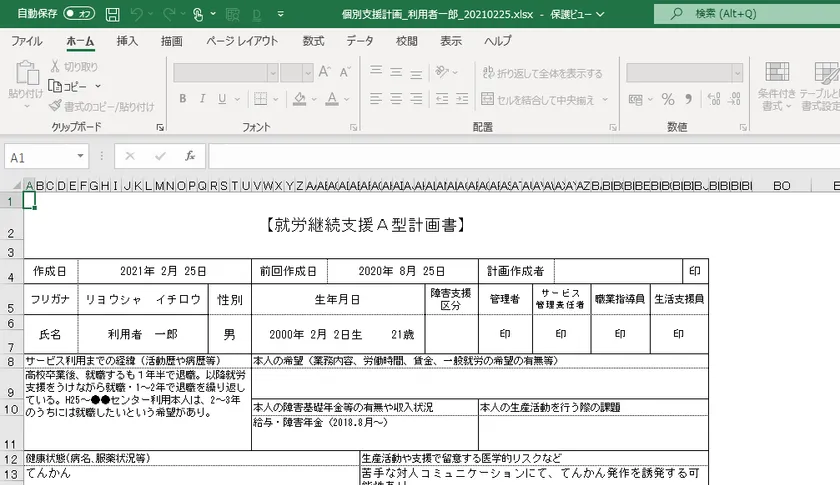Open the ファイル (File) tab
Image resolution: width=840 pixels, height=485 pixels.
(26, 41)
